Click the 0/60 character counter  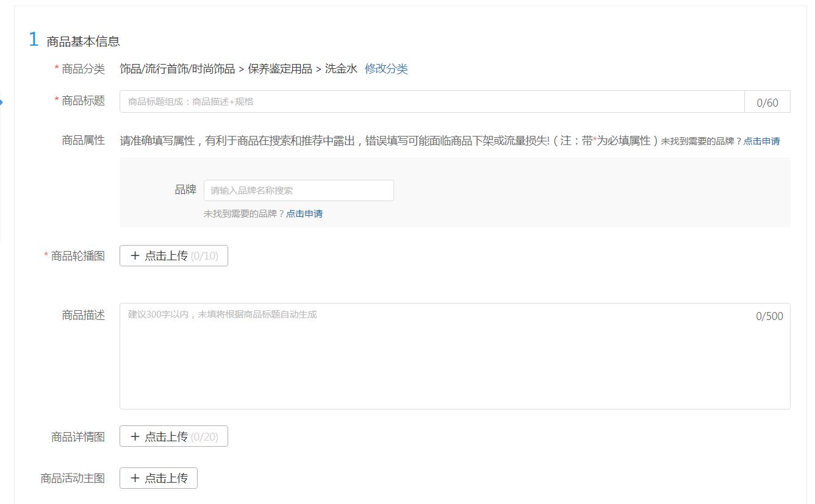pyautogui.click(x=767, y=101)
